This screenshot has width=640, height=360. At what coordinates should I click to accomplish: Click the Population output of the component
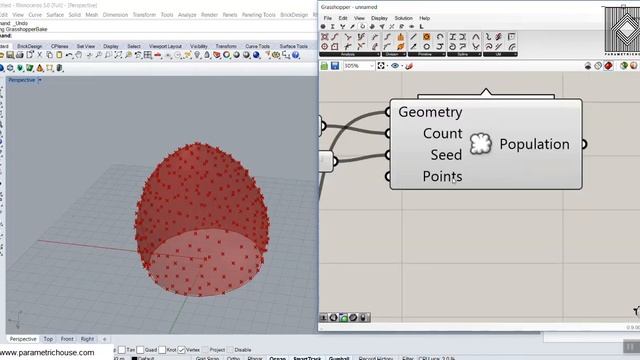[x=534, y=144]
